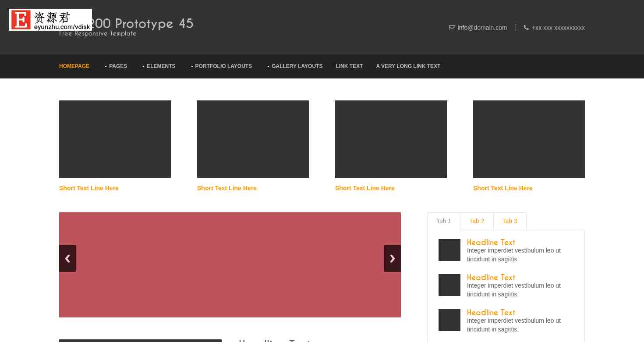Click Free Responsive Template tagline

(98, 34)
